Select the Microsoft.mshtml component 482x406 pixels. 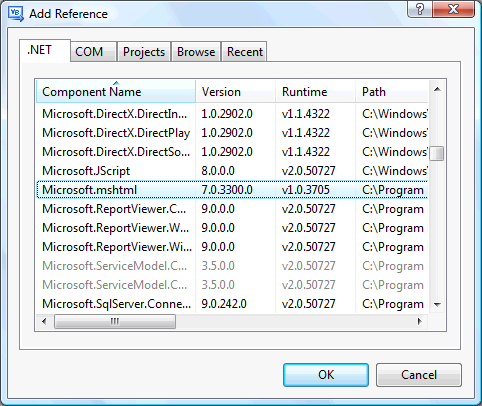pos(232,190)
